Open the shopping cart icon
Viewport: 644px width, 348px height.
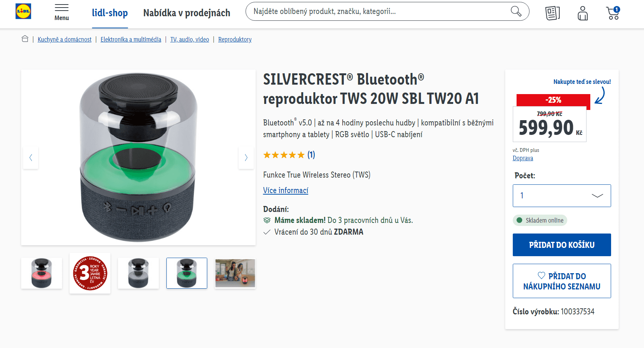(613, 13)
